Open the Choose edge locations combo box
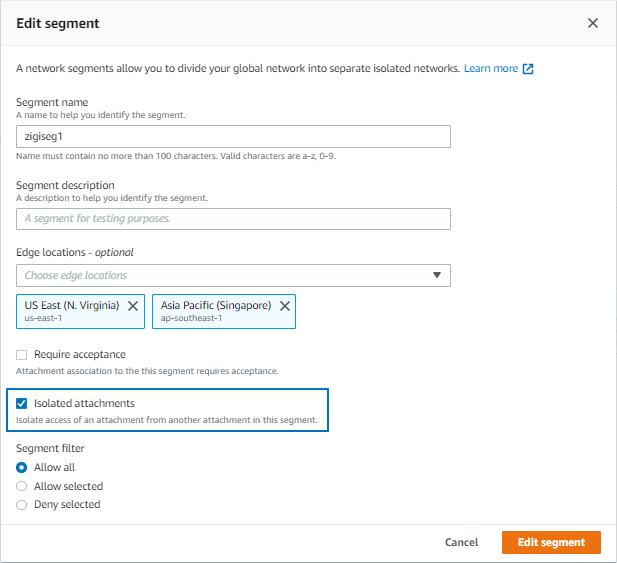This screenshot has height=563, width=617. (x=233, y=275)
